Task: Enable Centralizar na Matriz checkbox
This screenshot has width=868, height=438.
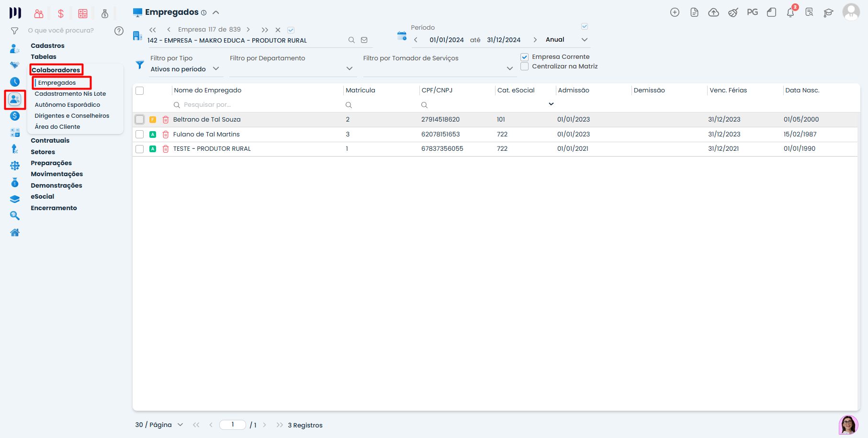Action: tap(525, 67)
